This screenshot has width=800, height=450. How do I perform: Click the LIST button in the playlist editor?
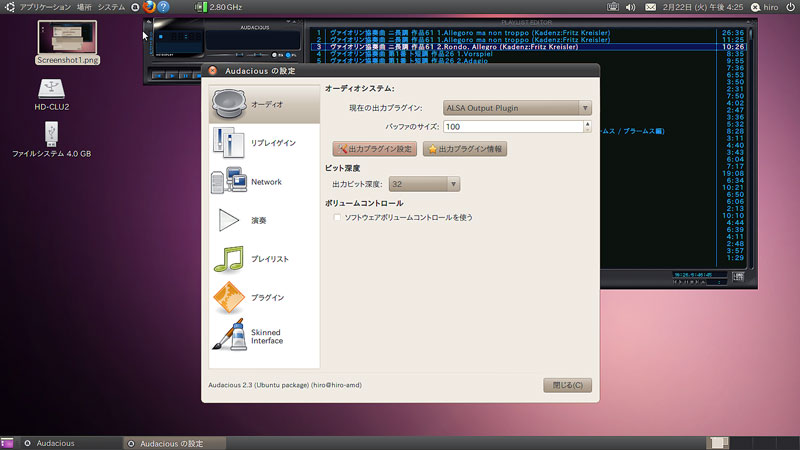pyautogui.click(x=738, y=277)
